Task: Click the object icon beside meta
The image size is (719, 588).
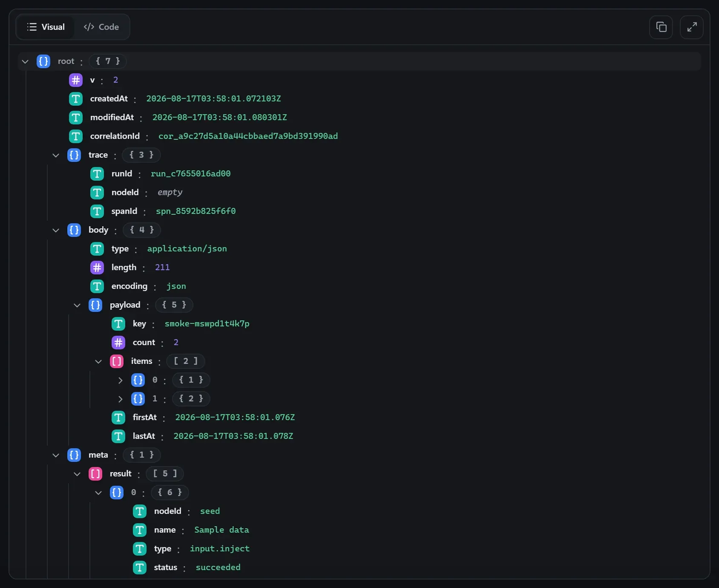Action: click(x=74, y=455)
